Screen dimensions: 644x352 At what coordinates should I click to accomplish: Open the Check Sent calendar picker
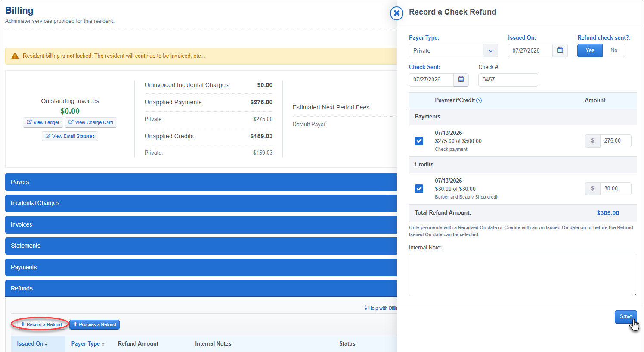(x=461, y=80)
